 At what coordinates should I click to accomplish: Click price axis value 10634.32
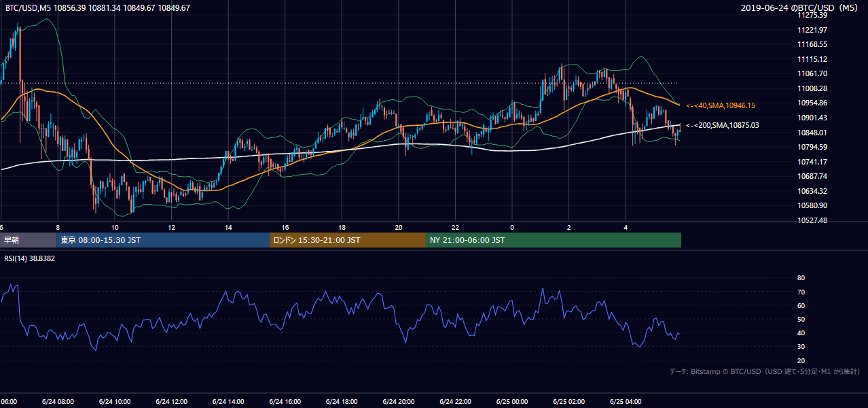coord(812,191)
